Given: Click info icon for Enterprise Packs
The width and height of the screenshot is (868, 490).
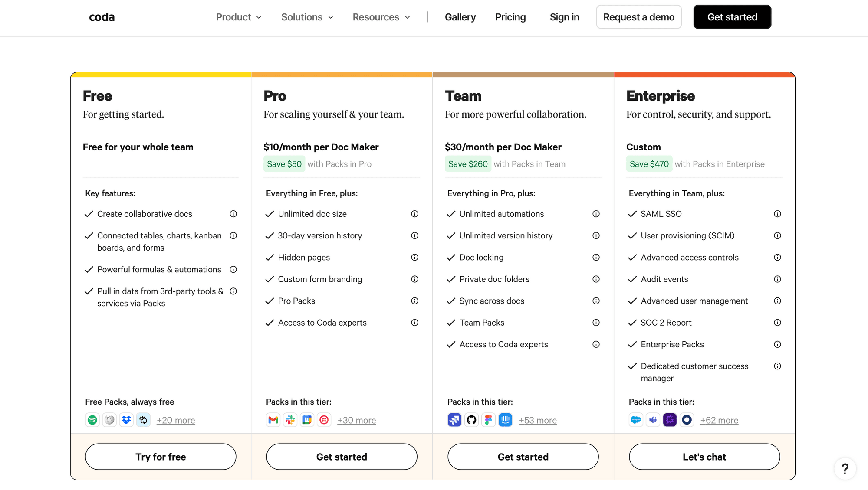Looking at the screenshot, I should click(778, 344).
